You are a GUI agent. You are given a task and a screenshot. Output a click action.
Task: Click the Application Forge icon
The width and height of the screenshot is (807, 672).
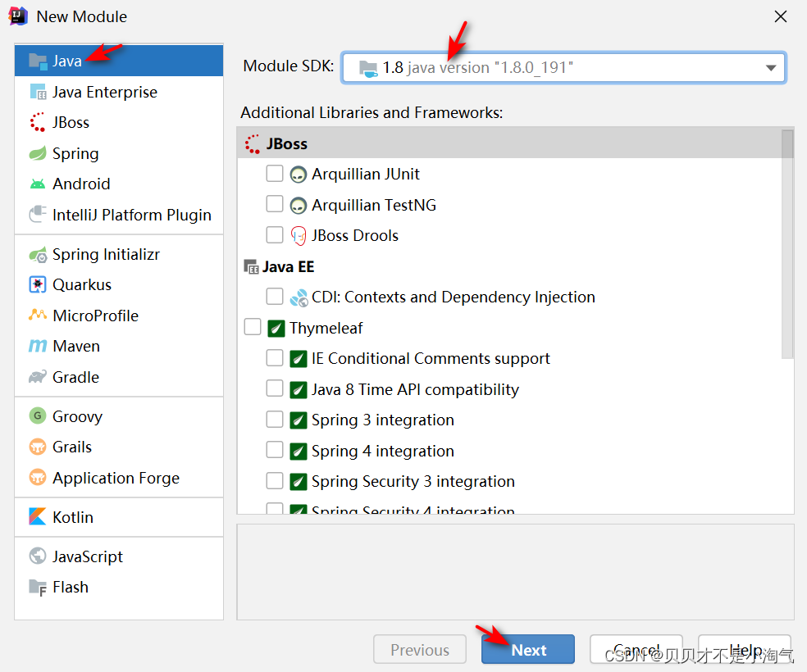point(38,478)
